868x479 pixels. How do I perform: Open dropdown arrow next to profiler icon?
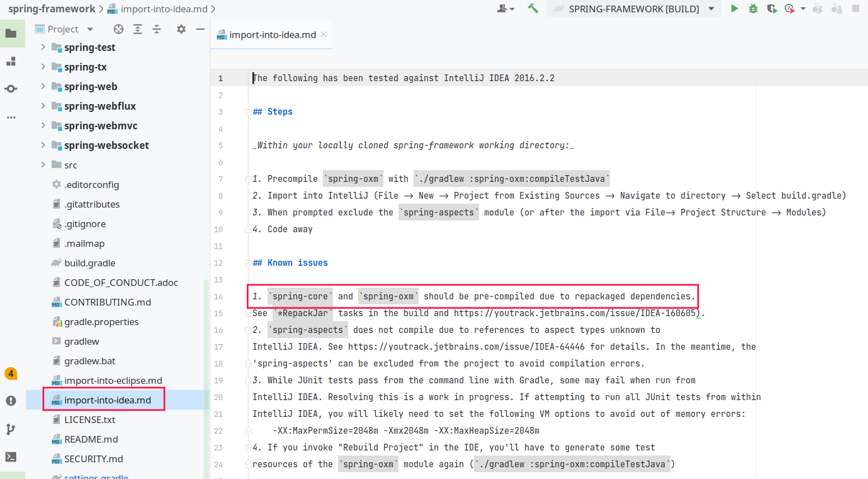803,9
